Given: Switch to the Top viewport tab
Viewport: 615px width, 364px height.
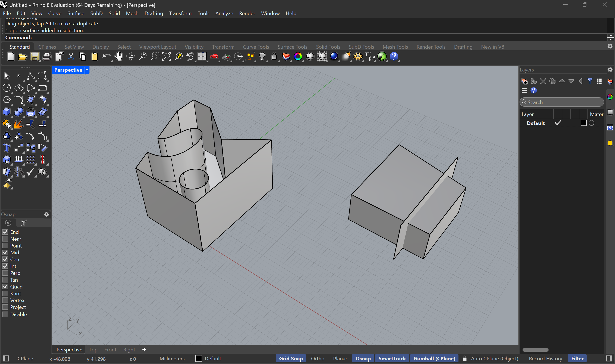Looking at the screenshot, I should click(93, 349).
